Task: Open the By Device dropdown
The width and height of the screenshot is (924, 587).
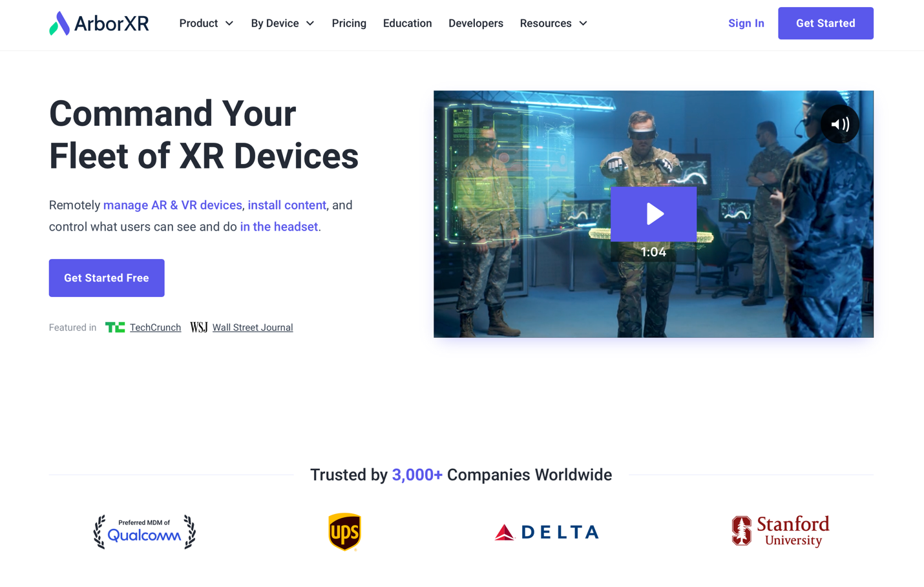Action: 282,23
